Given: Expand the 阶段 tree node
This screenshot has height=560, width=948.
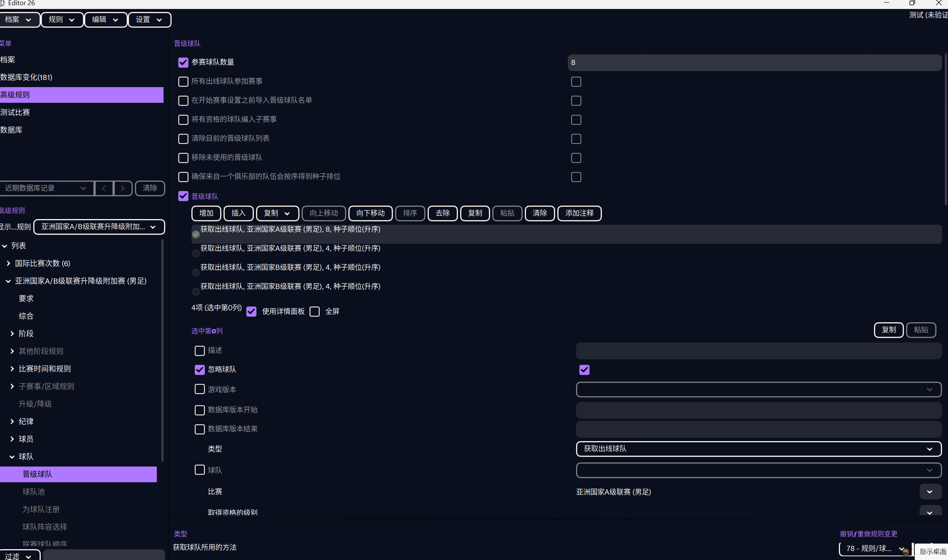Looking at the screenshot, I should click(12, 333).
